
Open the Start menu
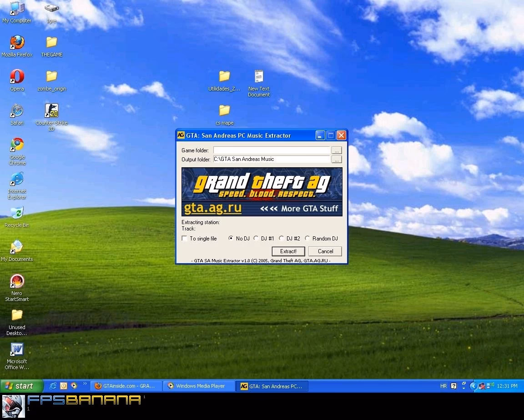tap(22, 386)
